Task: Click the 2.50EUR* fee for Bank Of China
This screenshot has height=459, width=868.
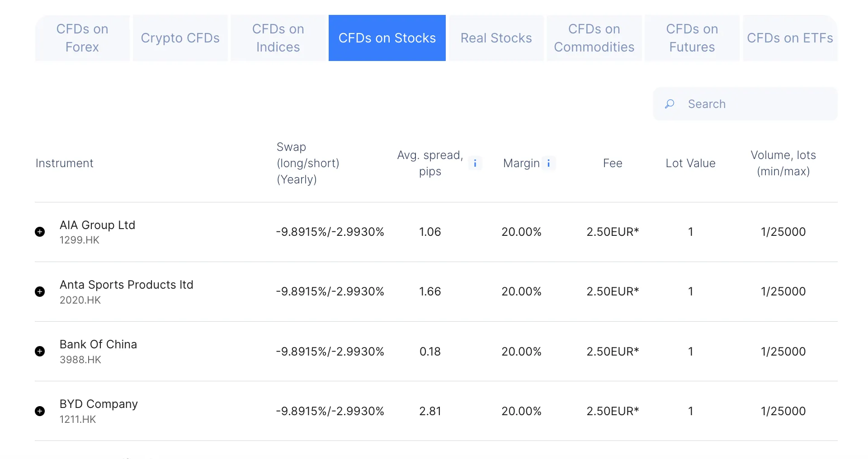Action: point(613,351)
